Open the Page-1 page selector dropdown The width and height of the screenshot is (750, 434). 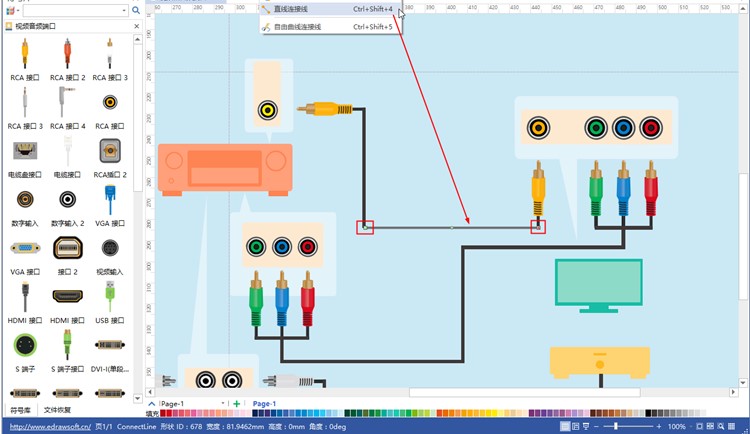(223, 403)
